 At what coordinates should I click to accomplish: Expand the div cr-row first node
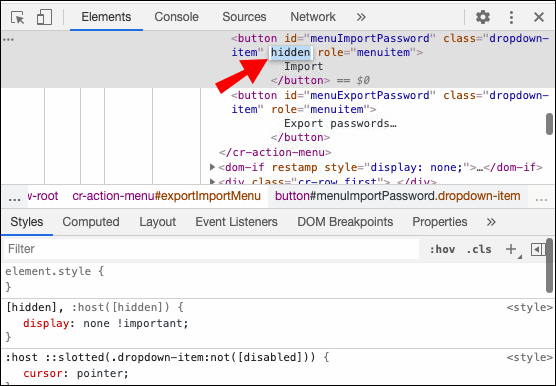coord(212,181)
